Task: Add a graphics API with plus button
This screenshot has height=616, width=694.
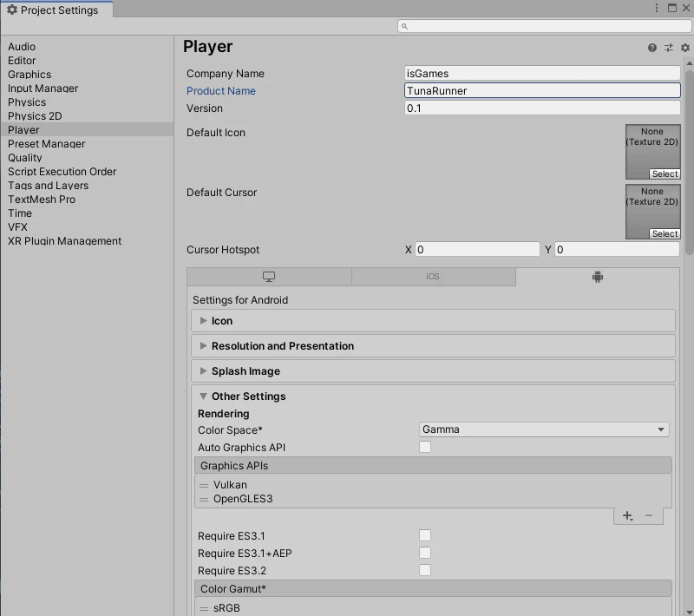Action: coord(627,516)
